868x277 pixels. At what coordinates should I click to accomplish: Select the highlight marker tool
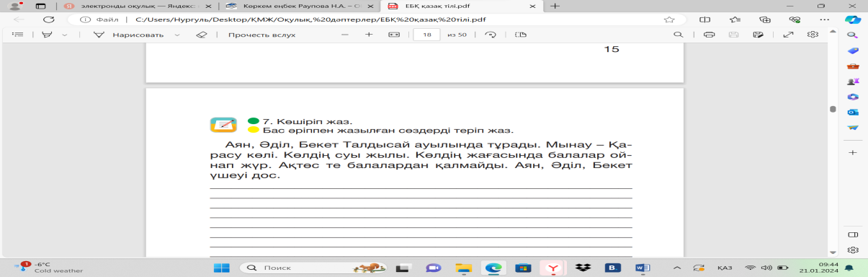click(x=48, y=35)
